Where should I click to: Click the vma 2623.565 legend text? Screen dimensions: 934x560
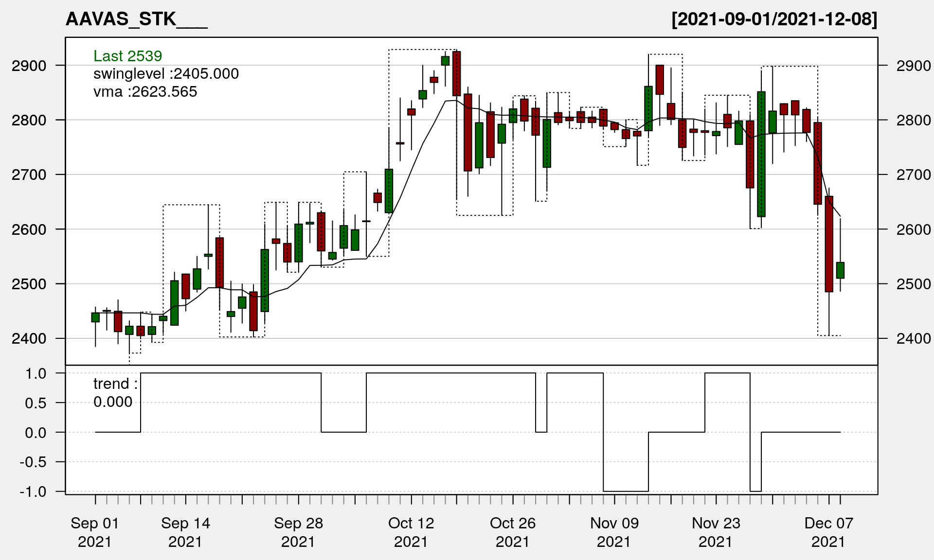pos(145,92)
